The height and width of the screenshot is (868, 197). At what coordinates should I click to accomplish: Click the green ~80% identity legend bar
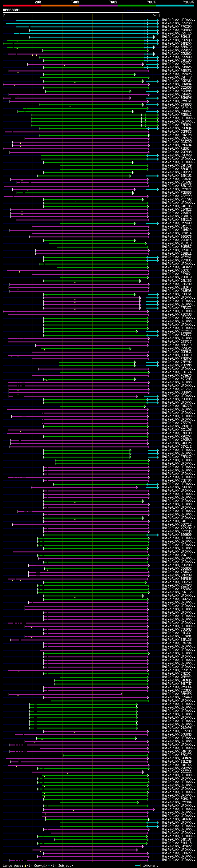click(x=137, y=6)
